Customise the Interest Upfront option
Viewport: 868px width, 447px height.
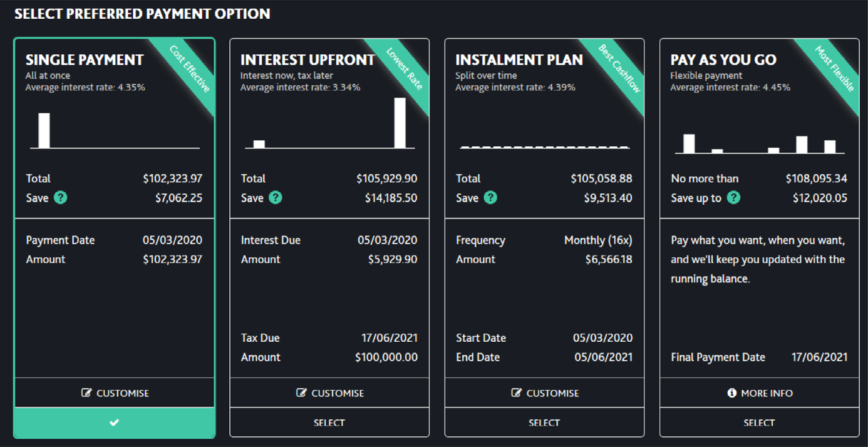pyautogui.click(x=329, y=393)
